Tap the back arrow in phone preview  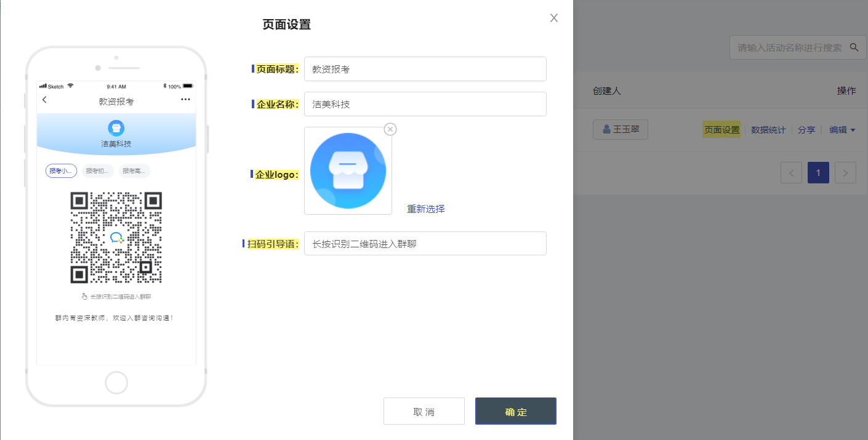(x=44, y=100)
